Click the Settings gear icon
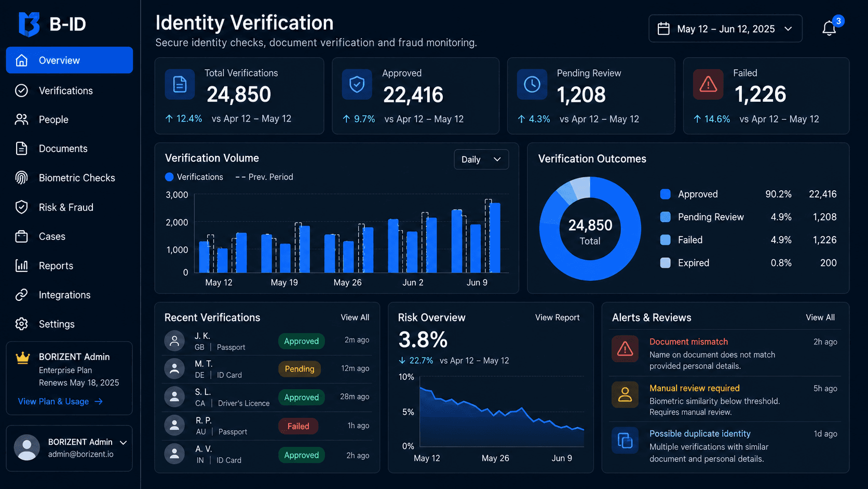Viewport: 868px width, 489px height. 21,324
